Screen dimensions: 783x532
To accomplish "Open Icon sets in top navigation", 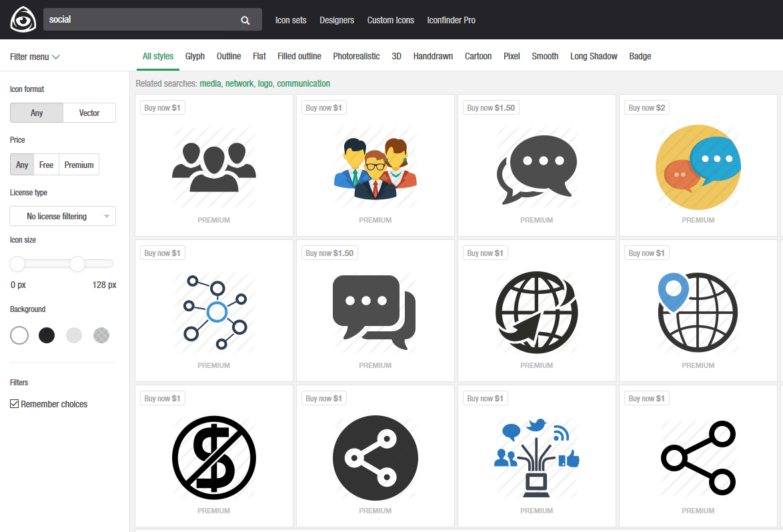I will pyautogui.click(x=291, y=20).
